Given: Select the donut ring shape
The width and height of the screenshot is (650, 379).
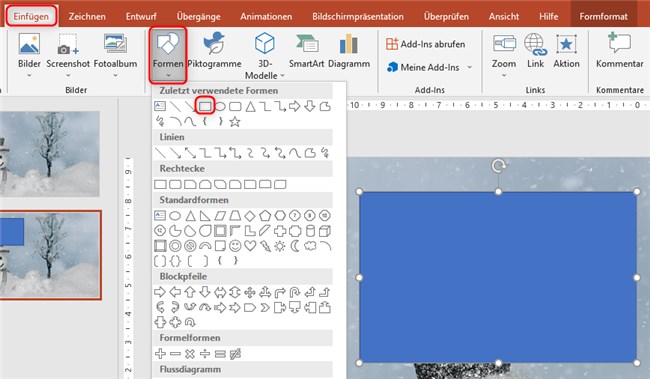Looking at the screenshot, I should click(x=175, y=246).
